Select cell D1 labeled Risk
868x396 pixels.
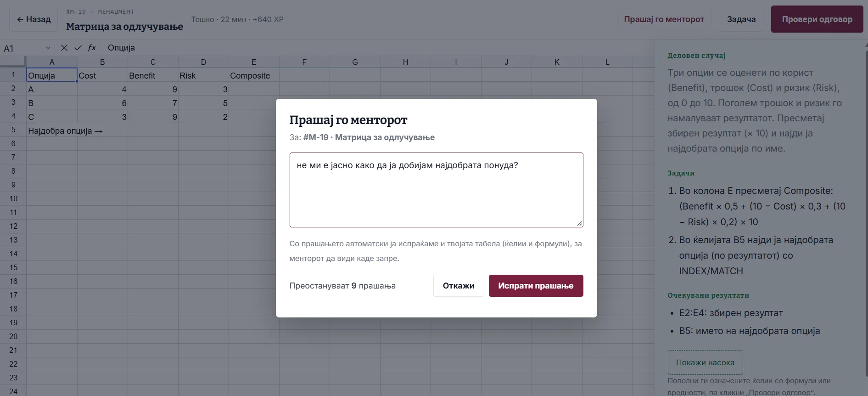[203, 75]
